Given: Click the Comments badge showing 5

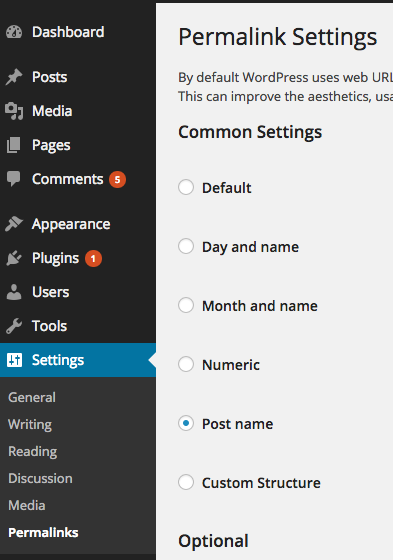Looking at the screenshot, I should (x=117, y=179).
